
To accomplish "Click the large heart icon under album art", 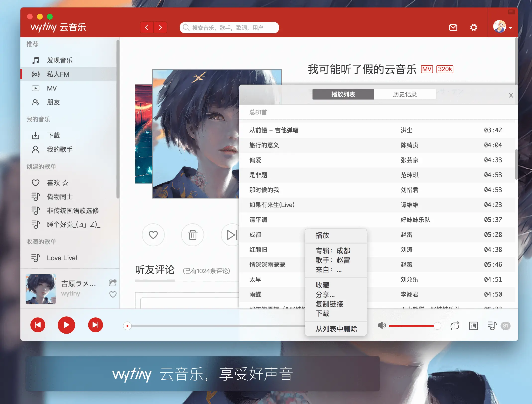I will point(153,235).
